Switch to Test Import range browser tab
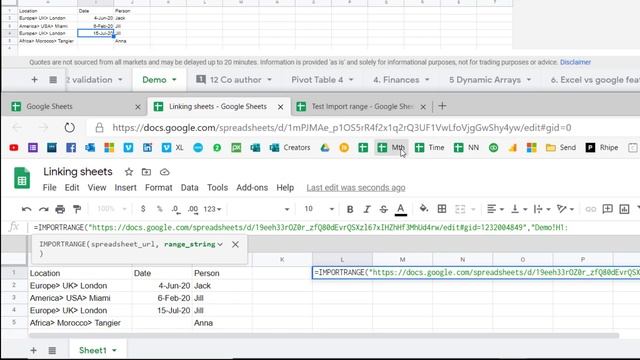The height and width of the screenshot is (360, 640). click(362, 107)
